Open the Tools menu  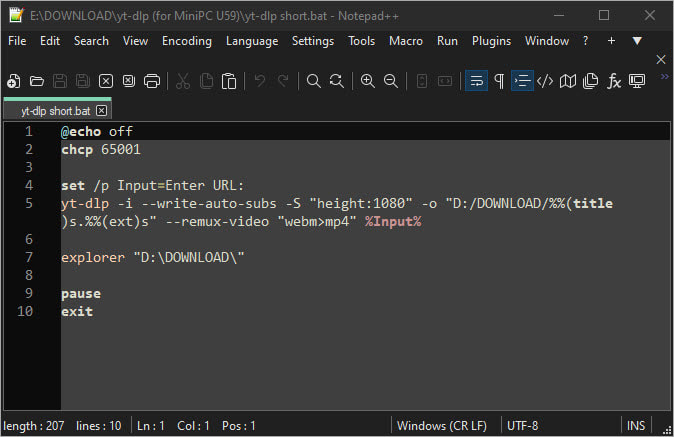(x=362, y=41)
